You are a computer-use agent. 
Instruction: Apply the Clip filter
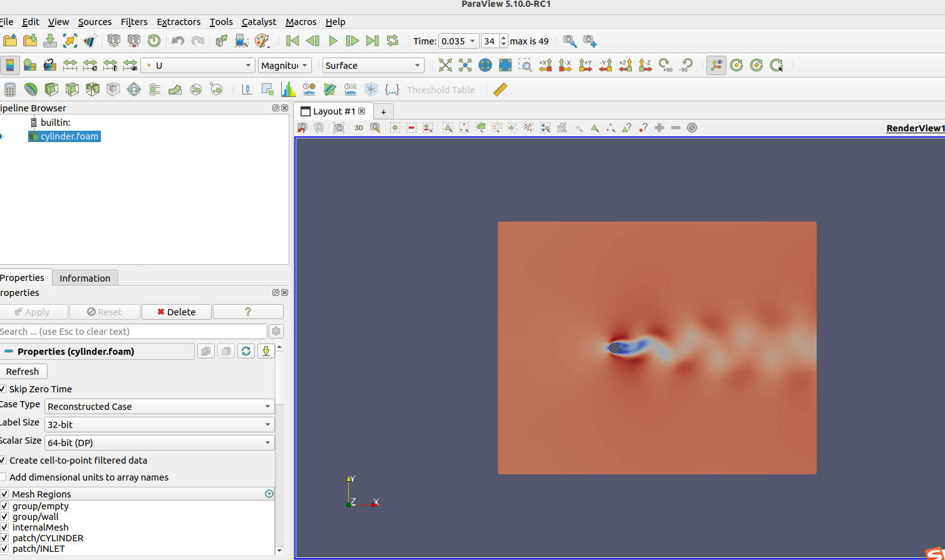(51, 89)
